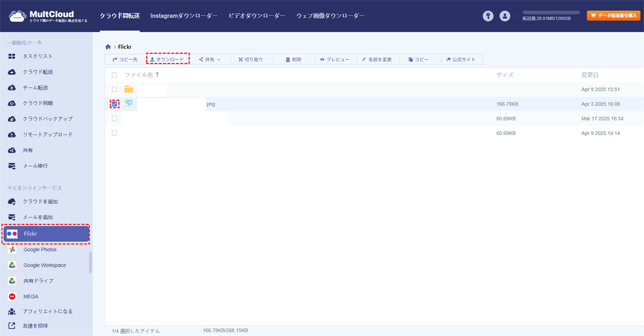Image resolution: width=644 pixels, height=336 pixels.
Task: Switch to ウェブ画像ダウンローダー tab
Action: (x=331, y=16)
